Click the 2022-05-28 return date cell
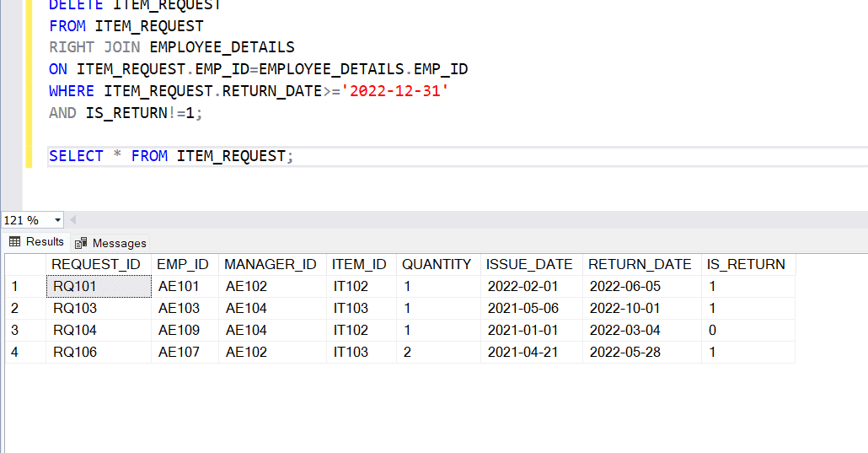The width and height of the screenshot is (868, 453). [642, 352]
